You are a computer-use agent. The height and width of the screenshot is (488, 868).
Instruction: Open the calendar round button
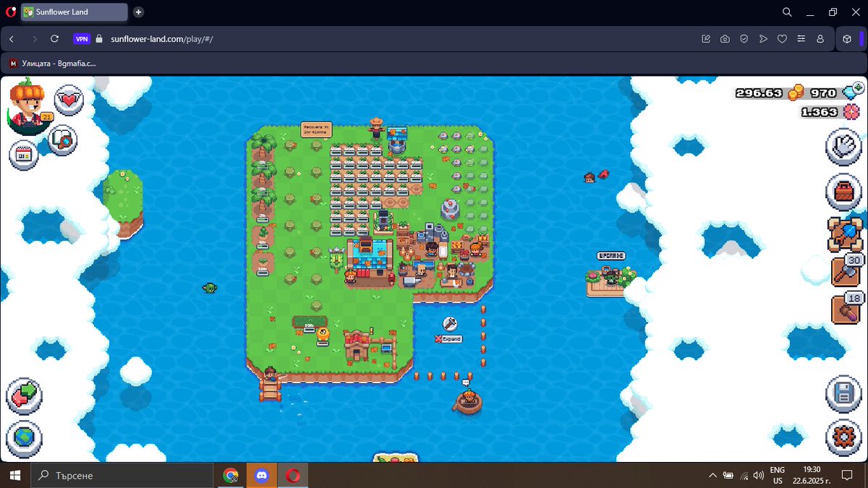[24, 155]
